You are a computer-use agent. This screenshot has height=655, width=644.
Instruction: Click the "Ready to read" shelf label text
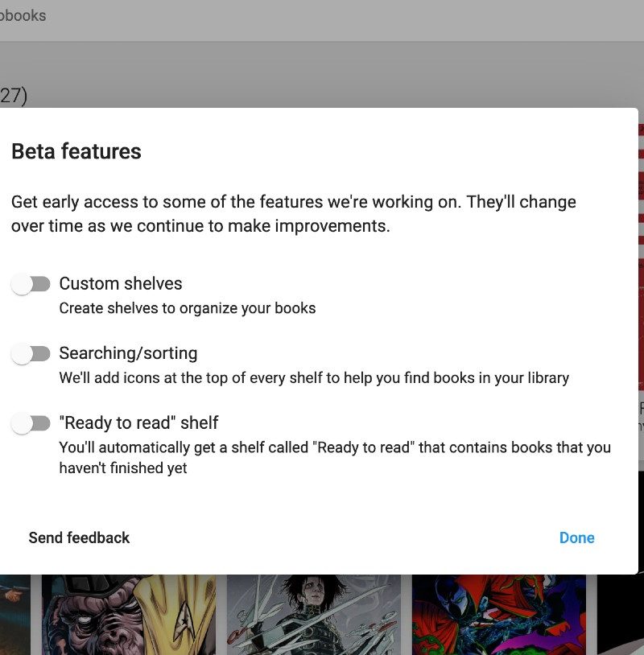click(x=138, y=423)
